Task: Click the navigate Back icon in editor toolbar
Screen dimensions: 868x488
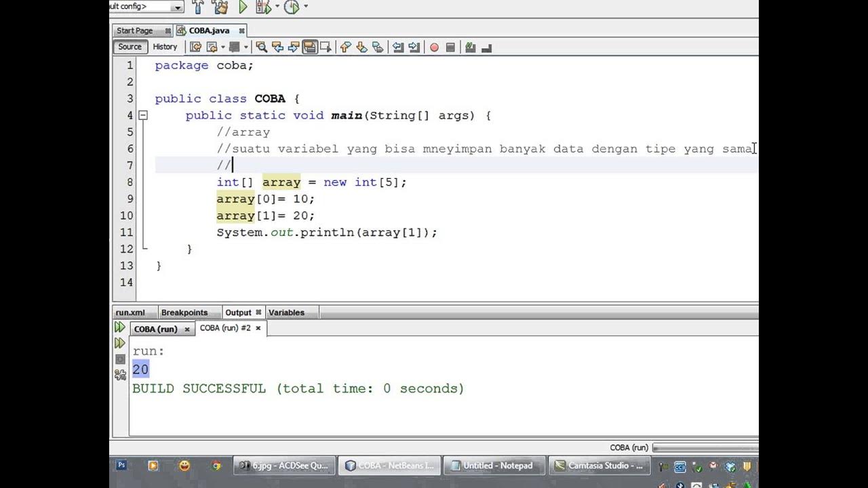Action: coord(212,47)
